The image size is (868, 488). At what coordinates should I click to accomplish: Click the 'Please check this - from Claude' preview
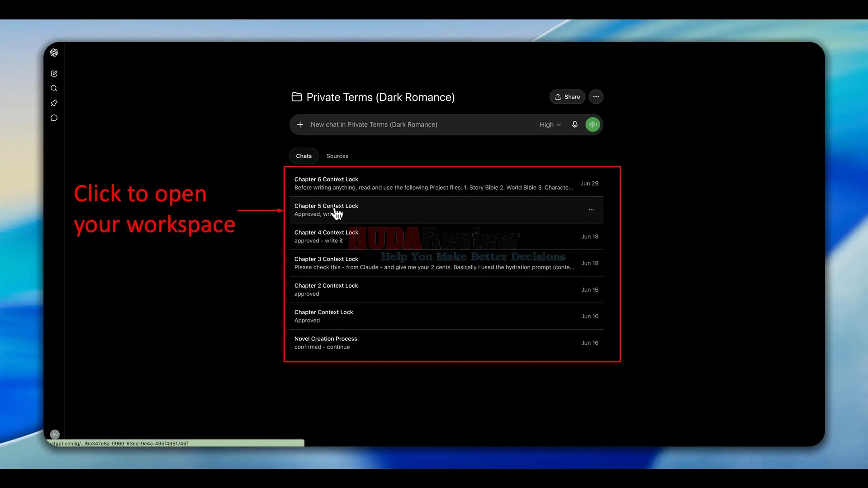click(434, 267)
